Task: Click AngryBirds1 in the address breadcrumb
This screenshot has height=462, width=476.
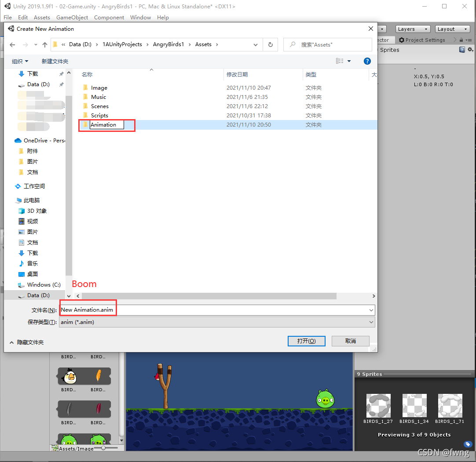Action: [168, 44]
